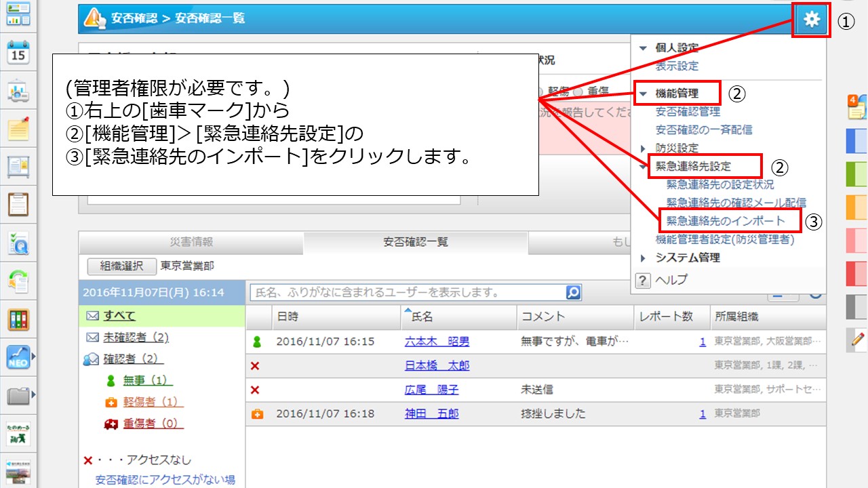Click the red ambulance icon beside 重傷者（0）
Screen dimensions: 868x488
(111, 424)
